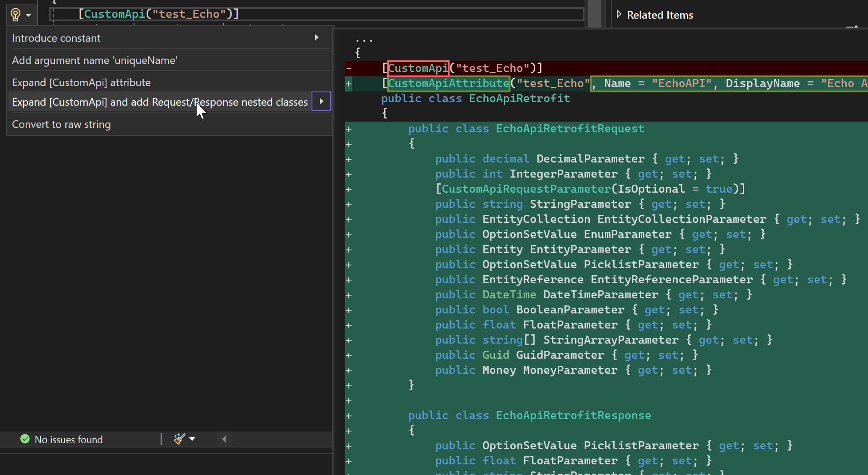Expand the Related Items section triangle
This screenshot has height=475, width=868.
pos(619,15)
